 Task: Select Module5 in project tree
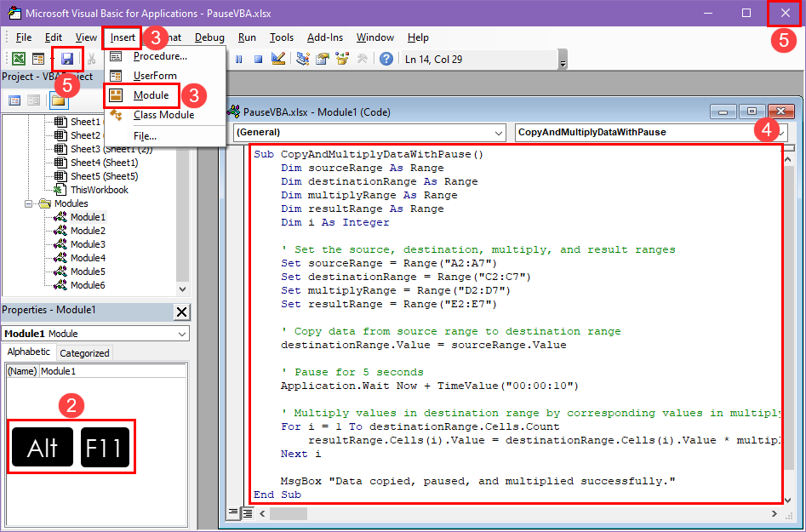[88, 272]
